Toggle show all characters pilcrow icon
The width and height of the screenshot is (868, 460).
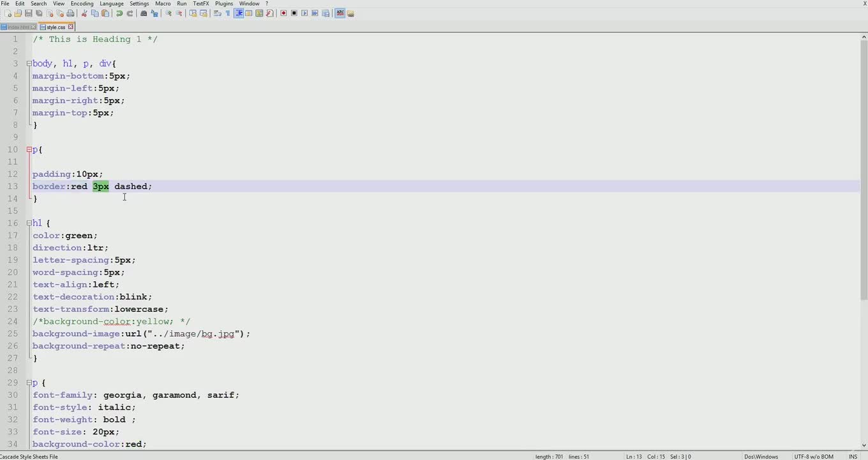tap(228, 13)
